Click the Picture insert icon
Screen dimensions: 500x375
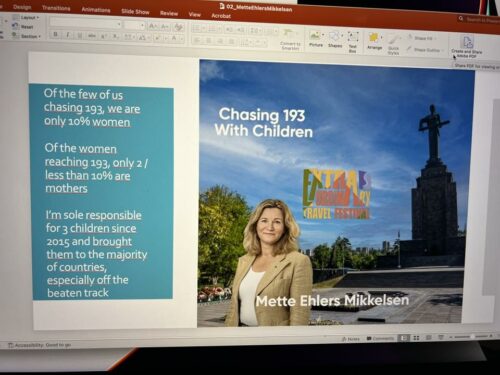[x=315, y=39]
